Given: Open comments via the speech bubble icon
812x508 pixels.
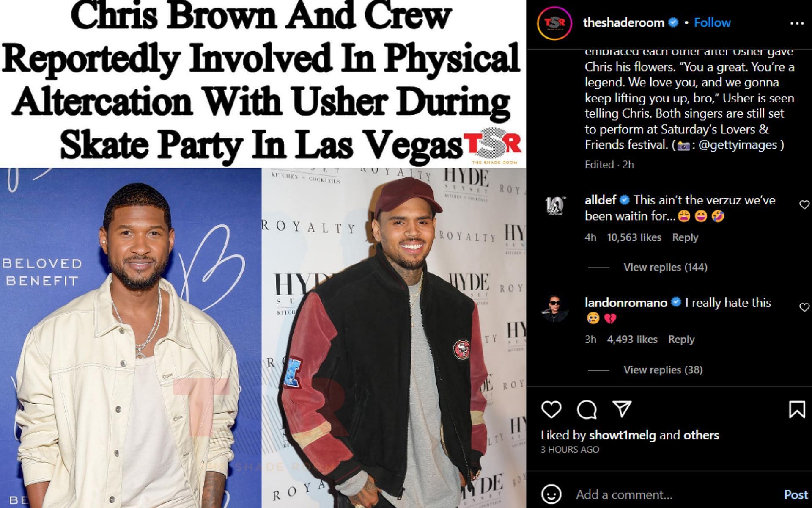Looking at the screenshot, I should click(587, 409).
